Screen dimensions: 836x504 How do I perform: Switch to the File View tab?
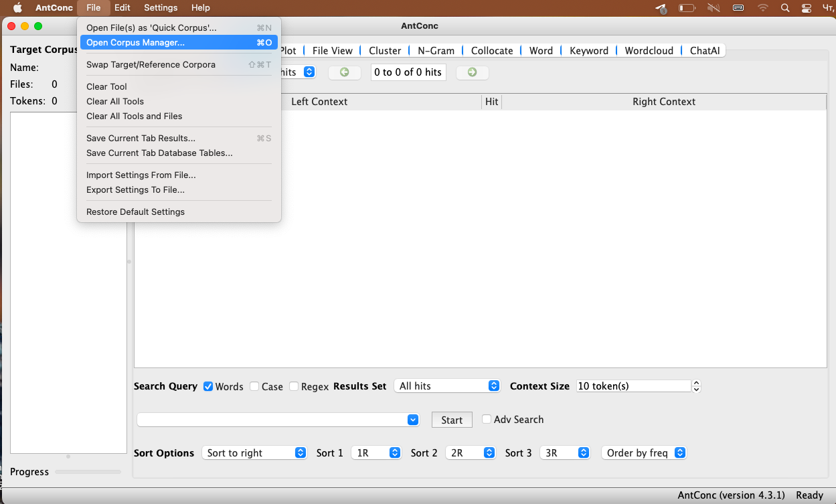coord(333,50)
